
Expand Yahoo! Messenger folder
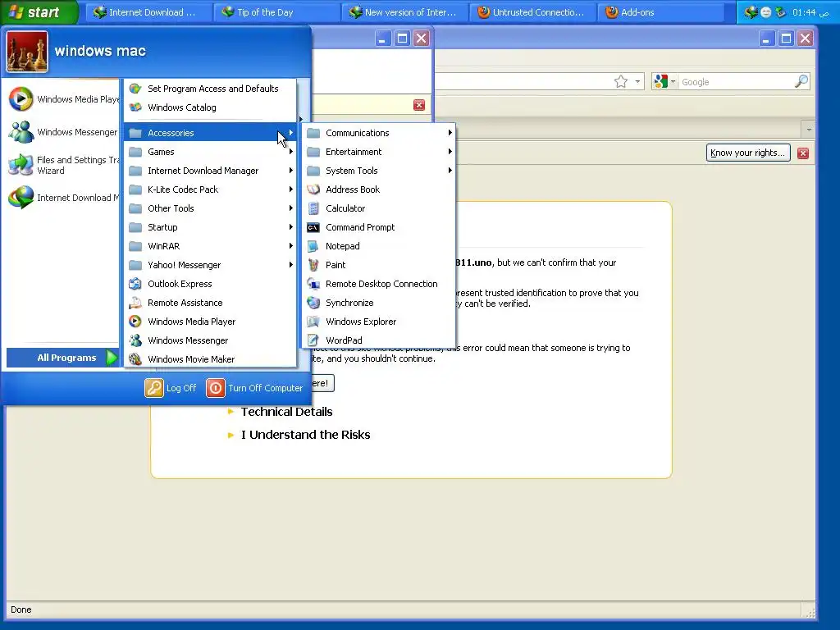tap(210, 265)
